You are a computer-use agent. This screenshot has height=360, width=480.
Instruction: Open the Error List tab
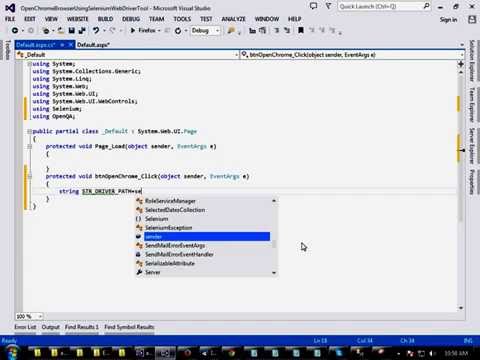(x=25, y=327)
